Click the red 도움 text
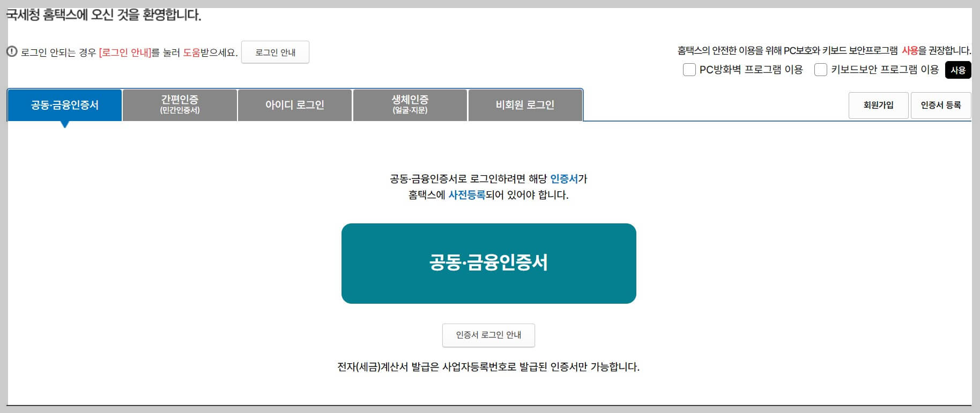 click(x=191, y=52)
